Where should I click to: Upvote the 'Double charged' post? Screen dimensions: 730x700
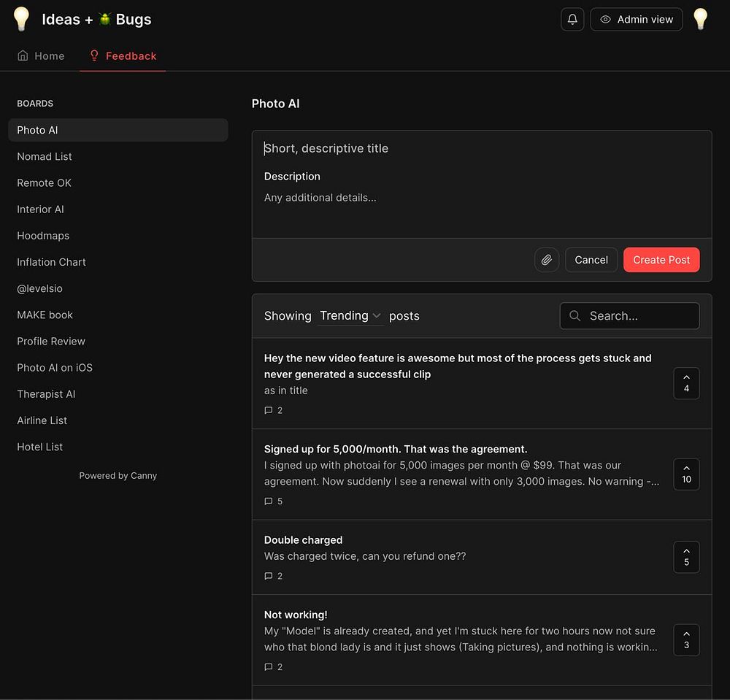coord(686,557)
